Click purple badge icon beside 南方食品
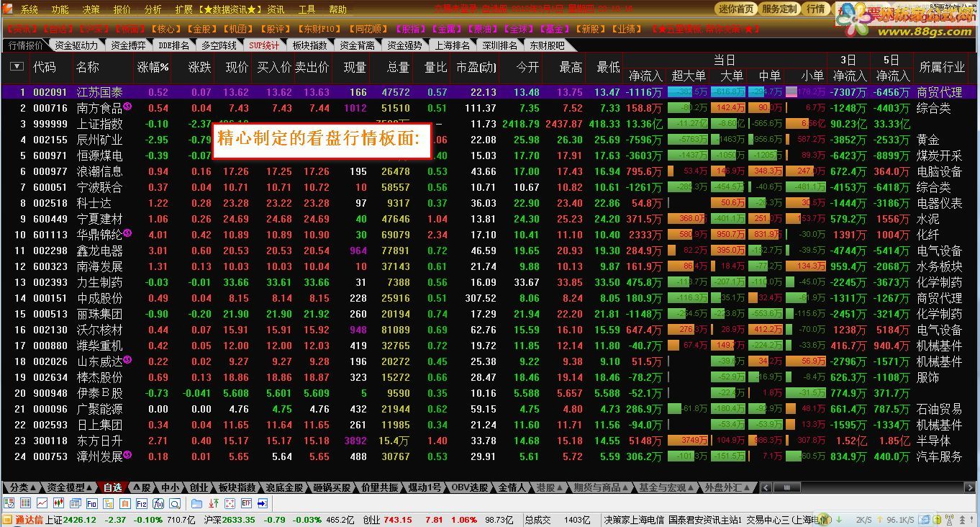 (127, 107)
